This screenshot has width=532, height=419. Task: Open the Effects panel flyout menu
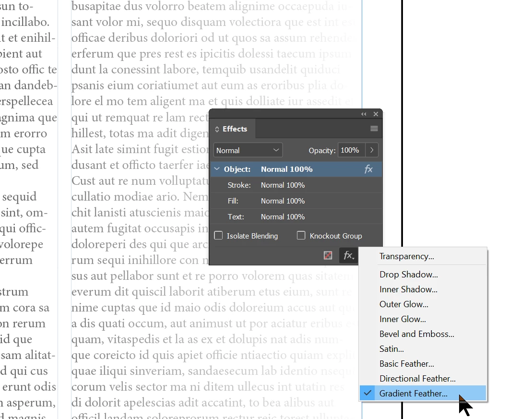coord(374,128)
